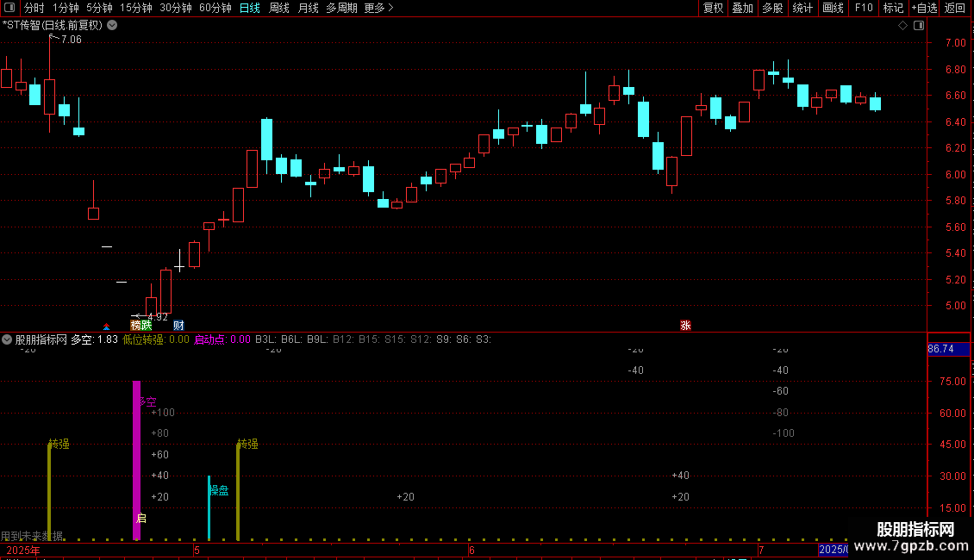Viewport: 974px width, 560px height.
Task: Open dropdown next to *ST传智 title
Action: click(x=112, y=25)
